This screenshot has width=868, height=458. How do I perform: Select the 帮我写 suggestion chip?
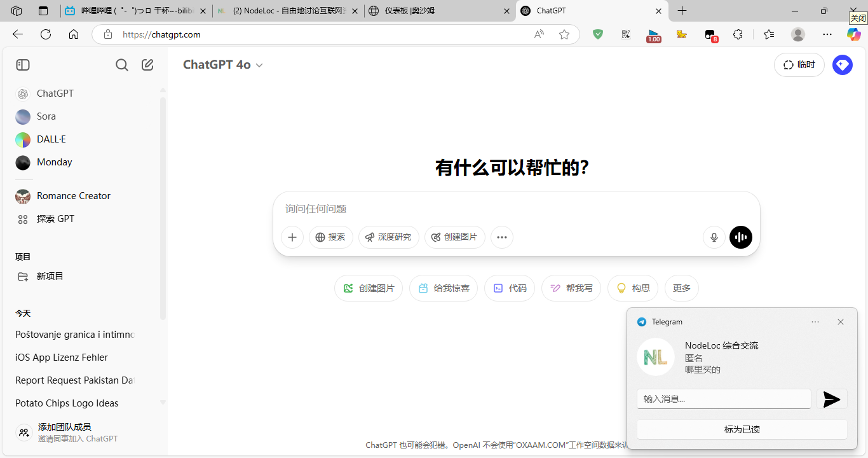click(x=571, y=288)
